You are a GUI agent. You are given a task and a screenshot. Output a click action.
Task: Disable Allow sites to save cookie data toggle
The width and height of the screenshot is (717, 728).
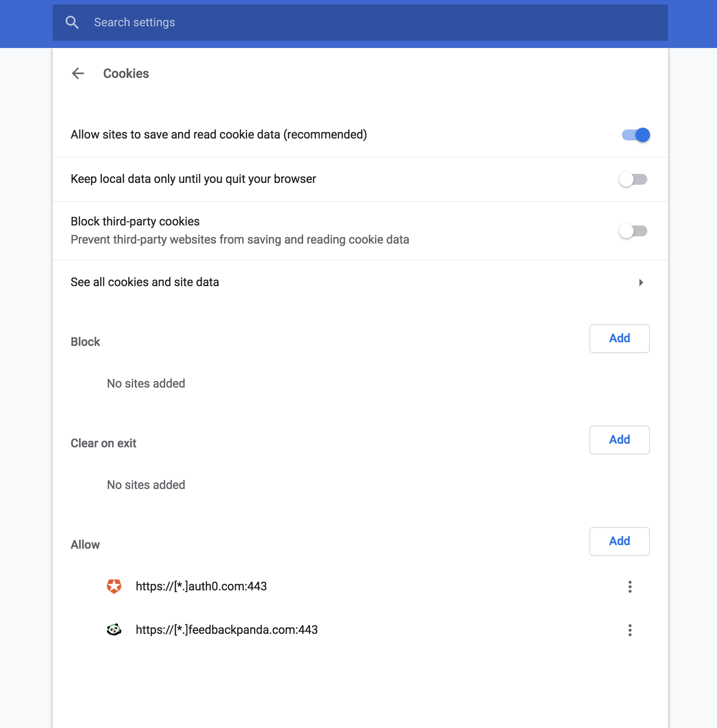(636, 135)
